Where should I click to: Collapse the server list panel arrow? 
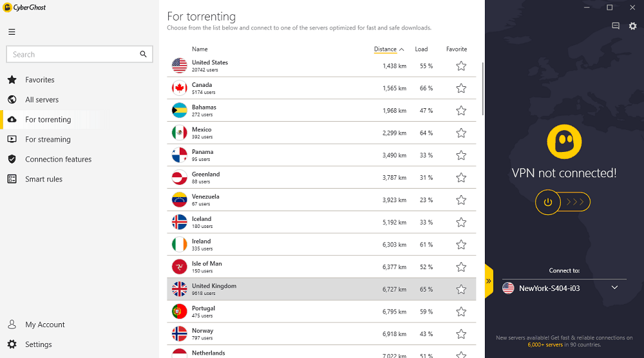click(488, 281)
